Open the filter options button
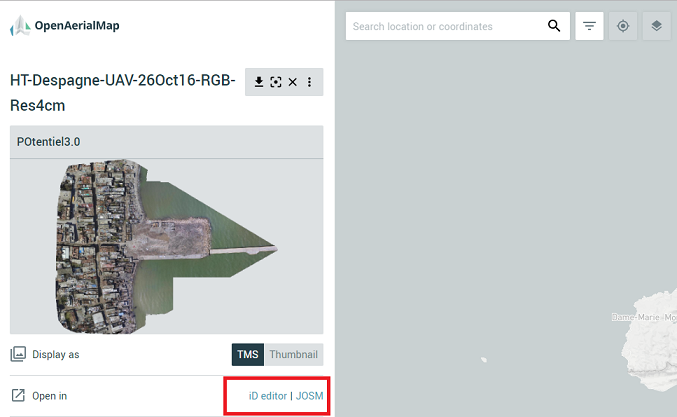The width and height of the screenshot is (677, 417). [589, 26]
